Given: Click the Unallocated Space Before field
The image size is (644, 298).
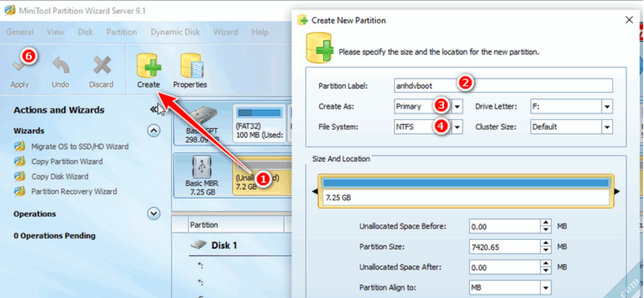Looking at the screenshot, I should [505, 226].
